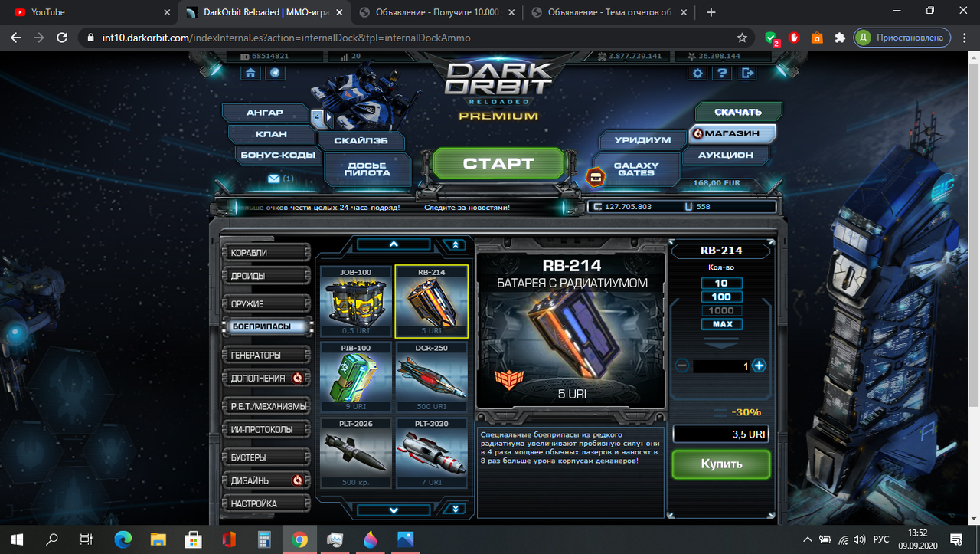Select the PIB-100 ammo item

(354, 377)
